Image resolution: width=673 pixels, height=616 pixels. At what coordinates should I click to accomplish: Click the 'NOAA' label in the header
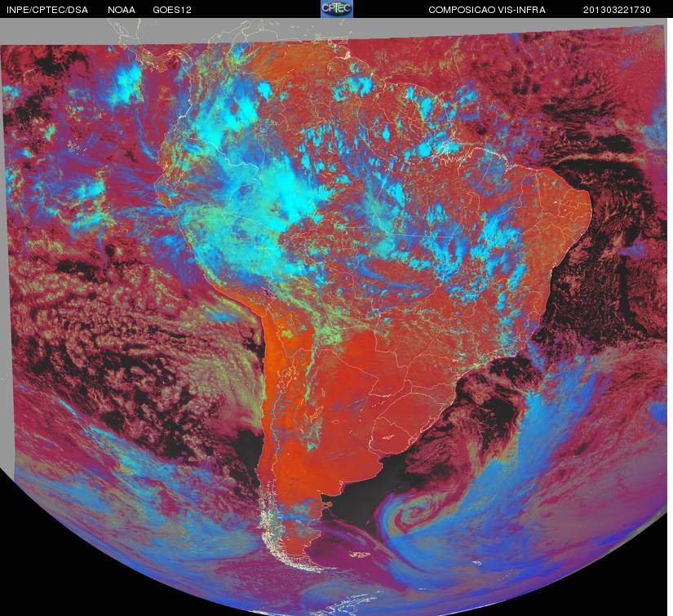pos(122,10)
